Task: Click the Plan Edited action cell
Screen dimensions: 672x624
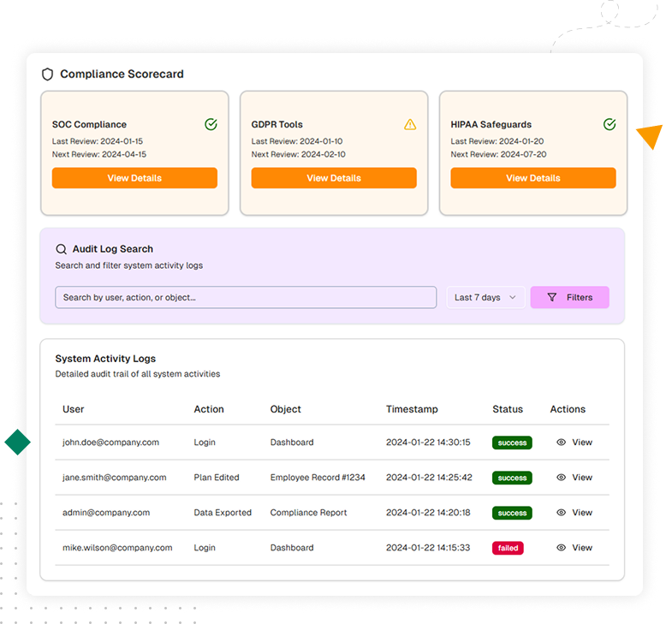Action: (x=217, y=478)
